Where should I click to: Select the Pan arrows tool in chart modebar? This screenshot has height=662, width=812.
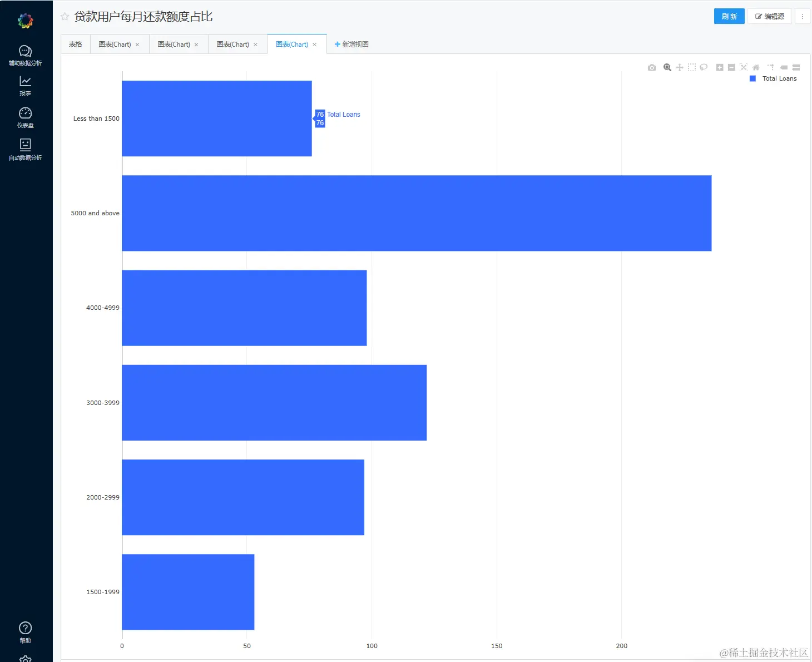tap(680, 67)
